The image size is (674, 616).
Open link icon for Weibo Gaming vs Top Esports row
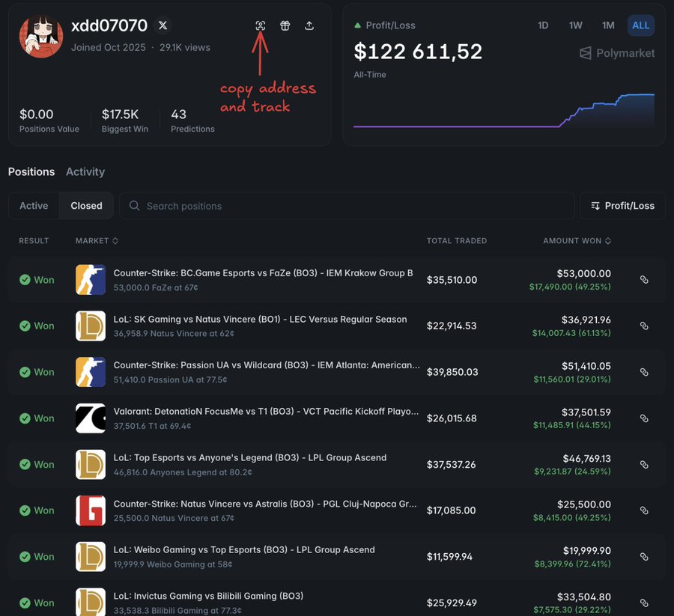pyautogui.click(x=644, y=557)
